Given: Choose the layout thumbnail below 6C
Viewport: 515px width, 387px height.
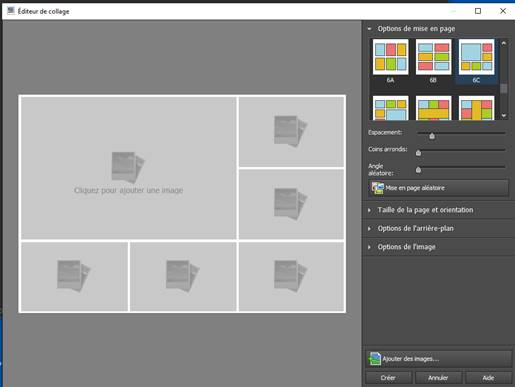Looking at the screenshot, I should point(476,108).
